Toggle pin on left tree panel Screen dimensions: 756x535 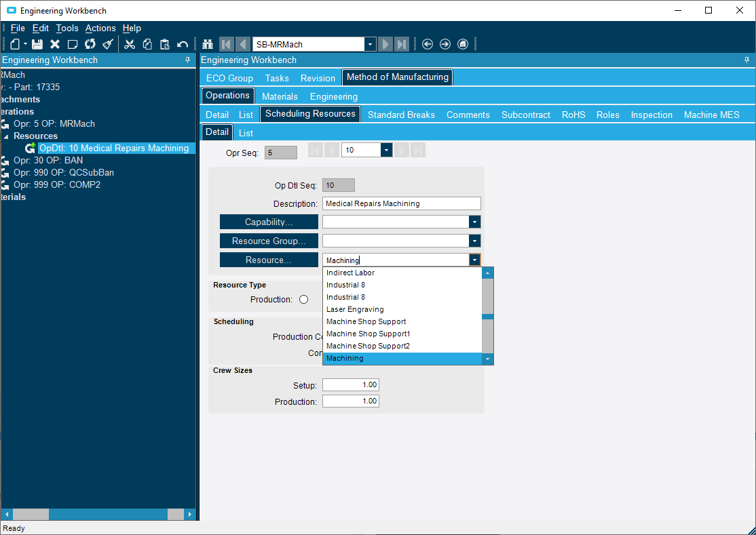pyautogui.click(x=188, y=60)
